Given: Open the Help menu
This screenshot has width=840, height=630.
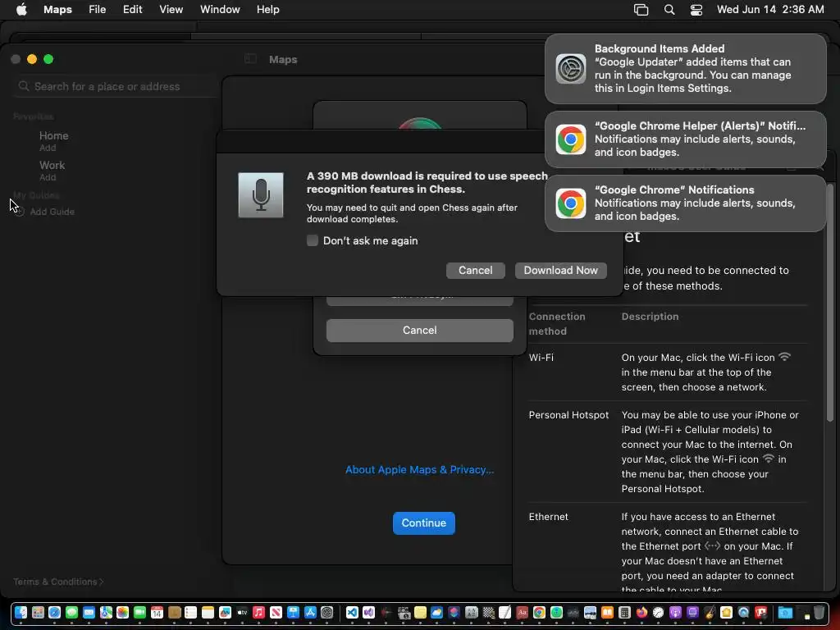Looking at the screenshot, I should (x=268, y=10).
